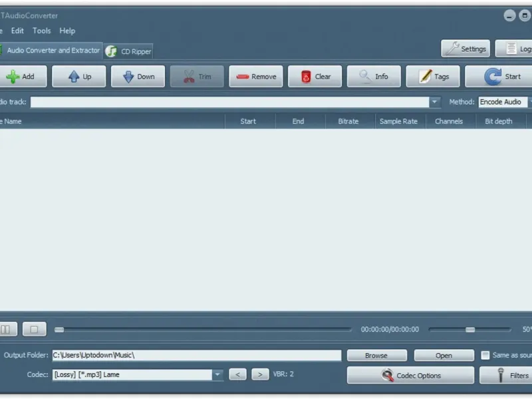
Task: Open the Edit menu
Action: (x=17, y=31)
